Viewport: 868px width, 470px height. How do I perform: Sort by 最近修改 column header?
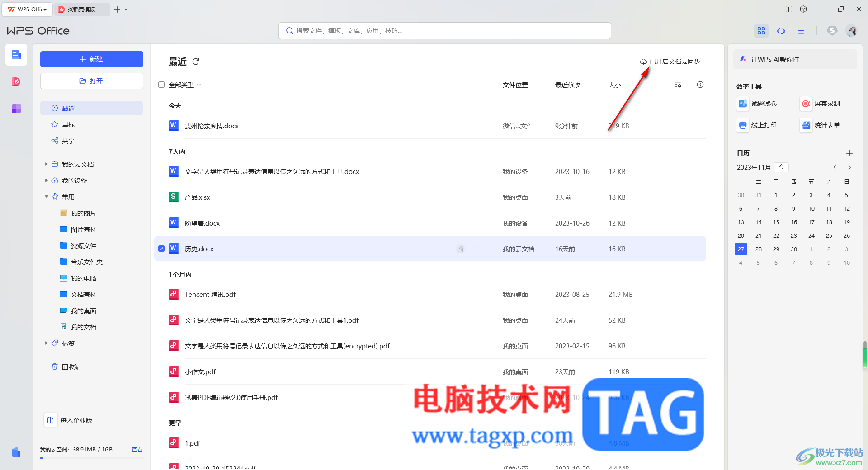click(x=568, y=85)
